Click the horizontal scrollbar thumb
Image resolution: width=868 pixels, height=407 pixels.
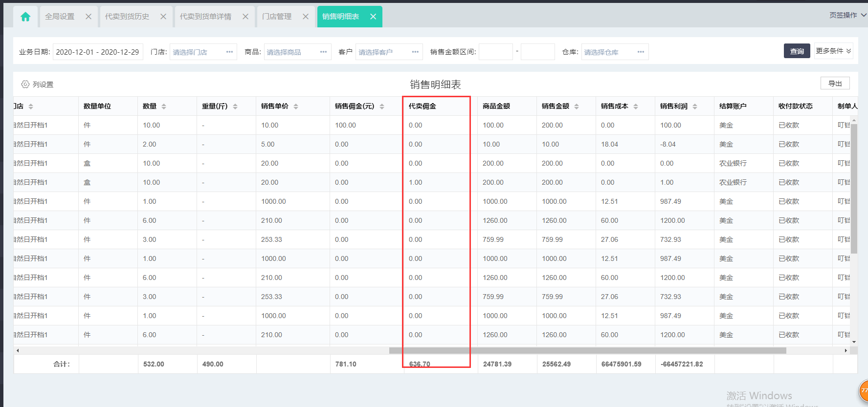tap(587, 350)
